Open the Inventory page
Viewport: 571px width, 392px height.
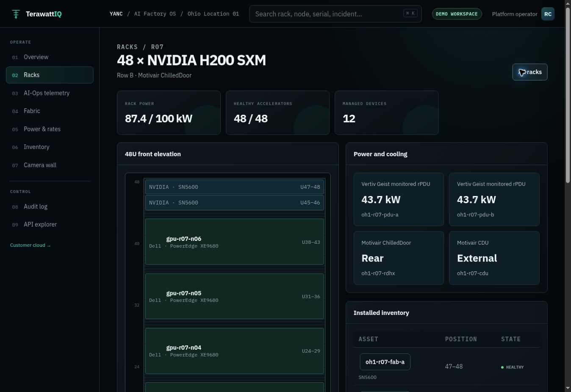coord(50,147)
